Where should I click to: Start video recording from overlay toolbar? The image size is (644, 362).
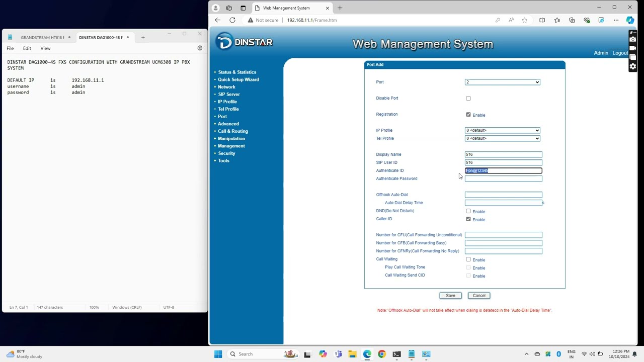click(x=633, y=48)
